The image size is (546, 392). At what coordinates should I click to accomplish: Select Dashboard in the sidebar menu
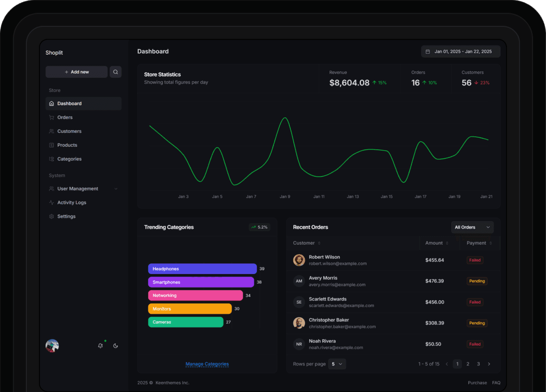[68, 103]
